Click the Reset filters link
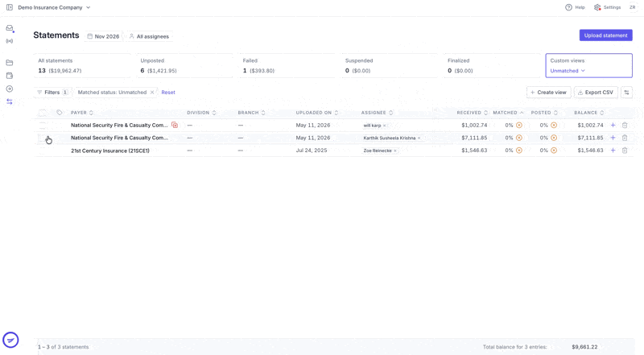This screenshot has height=355, width=644. (x=168, y=93)
